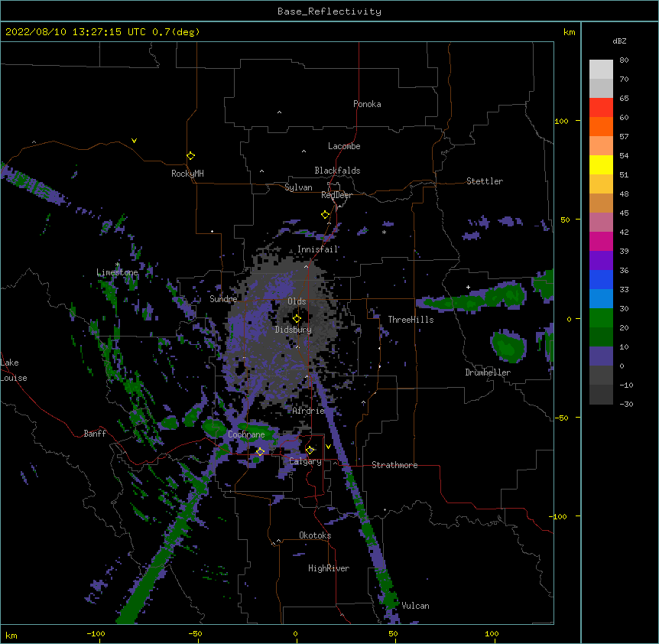Screen dimensions: 659x644
Task: Click the Lake Louise label
Action: [14, 370]
